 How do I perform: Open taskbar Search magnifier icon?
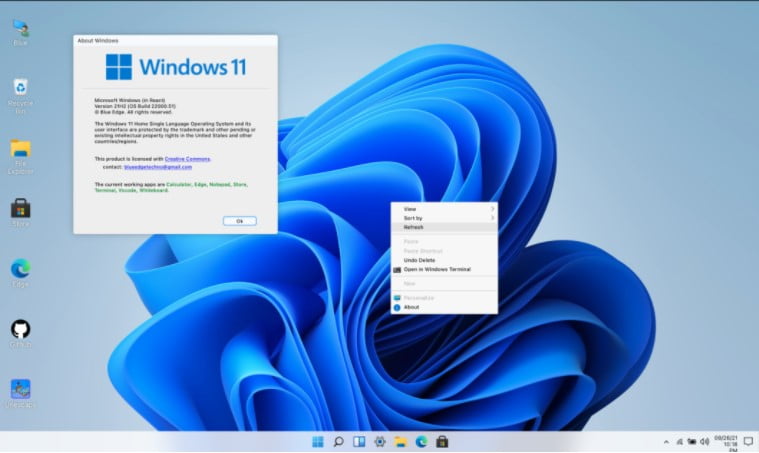(x=338, y=441)
